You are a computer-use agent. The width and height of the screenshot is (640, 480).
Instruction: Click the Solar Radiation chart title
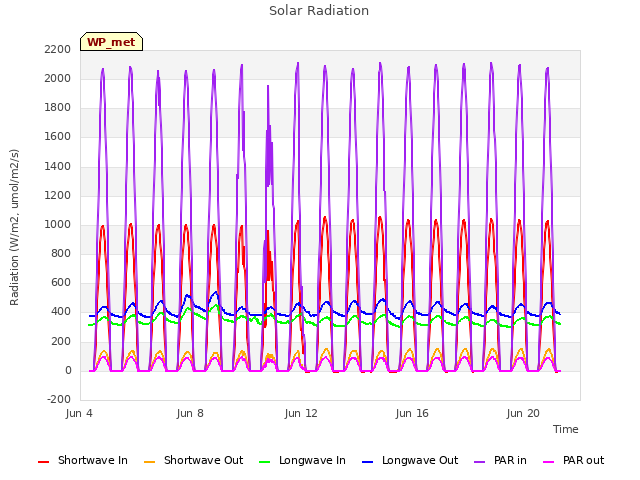(x=319, y=11)
